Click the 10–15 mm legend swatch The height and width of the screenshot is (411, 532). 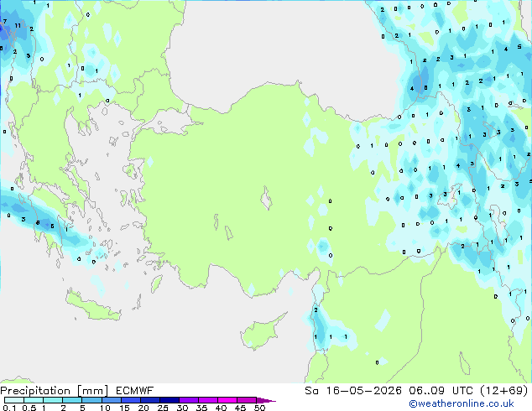(x=111, y=400)
